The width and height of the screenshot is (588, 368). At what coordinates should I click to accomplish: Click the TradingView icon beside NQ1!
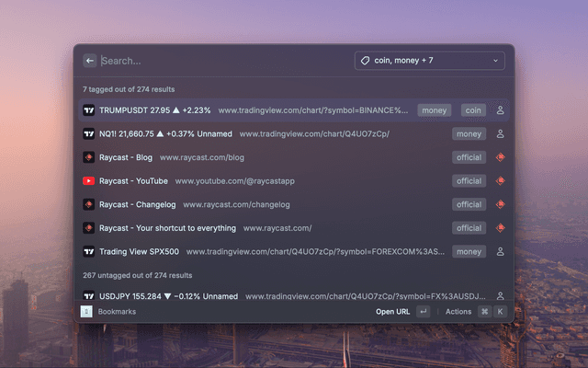(89, 133)
